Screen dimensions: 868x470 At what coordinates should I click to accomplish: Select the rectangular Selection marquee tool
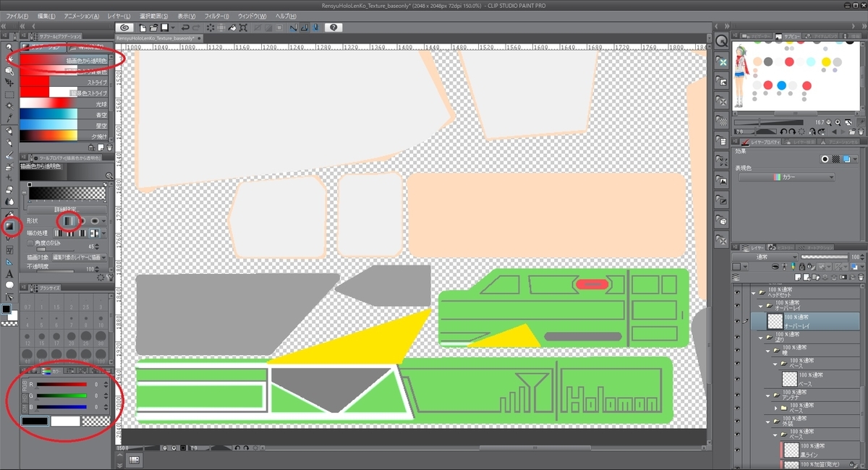pos(9,94)
